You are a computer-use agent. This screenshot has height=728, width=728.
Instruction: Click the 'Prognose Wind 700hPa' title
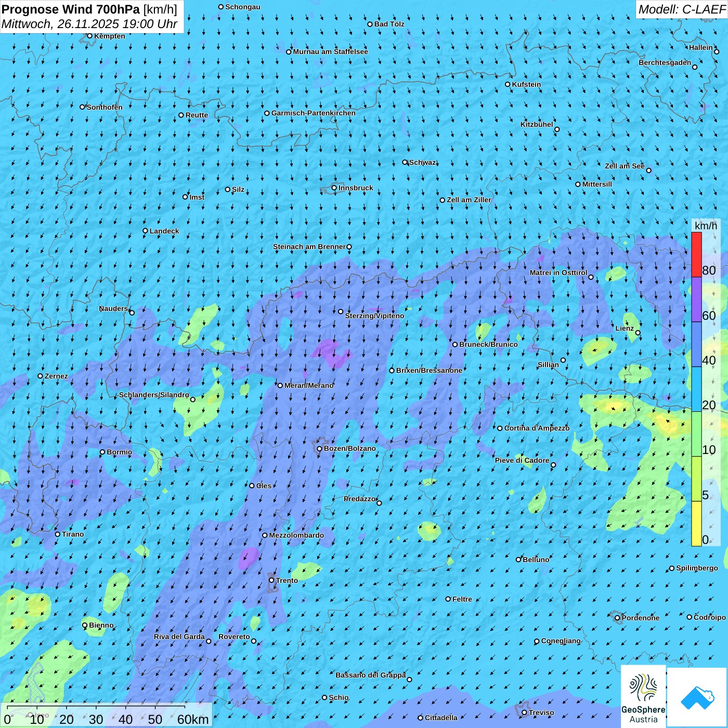pos(71,9)
